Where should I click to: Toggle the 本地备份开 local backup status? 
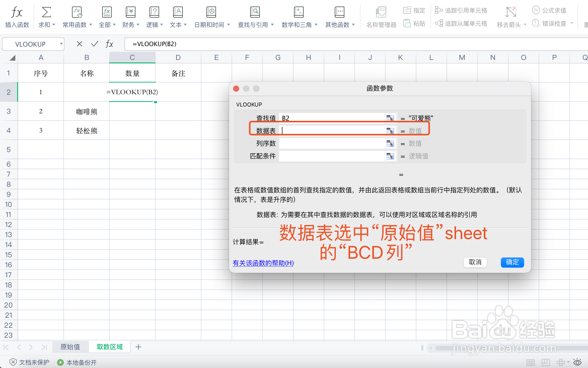coord(77,362)
